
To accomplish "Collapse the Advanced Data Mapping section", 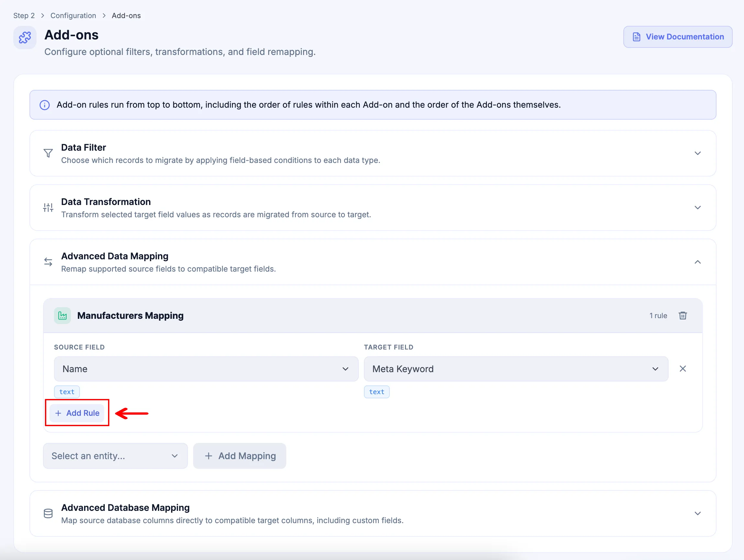I will [698, 262].
